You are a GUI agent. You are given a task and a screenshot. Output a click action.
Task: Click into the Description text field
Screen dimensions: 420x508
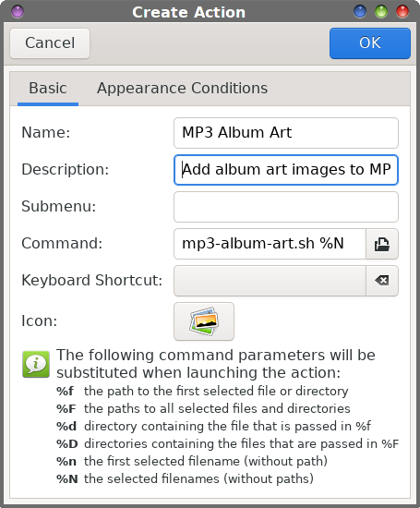tap(286, 170)
